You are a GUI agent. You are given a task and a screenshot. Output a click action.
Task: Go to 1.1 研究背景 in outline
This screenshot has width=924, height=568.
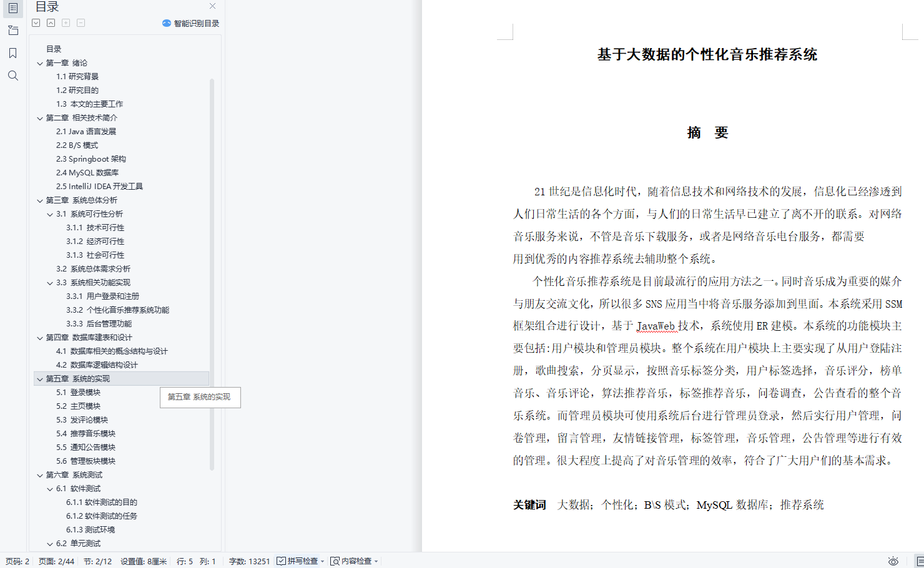coord(77,76)
